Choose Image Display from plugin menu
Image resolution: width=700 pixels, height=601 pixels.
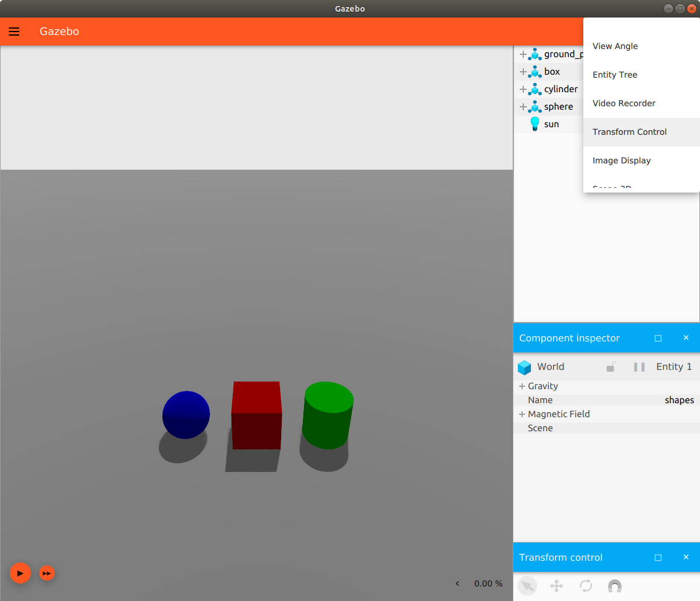(x=642, y=160)
